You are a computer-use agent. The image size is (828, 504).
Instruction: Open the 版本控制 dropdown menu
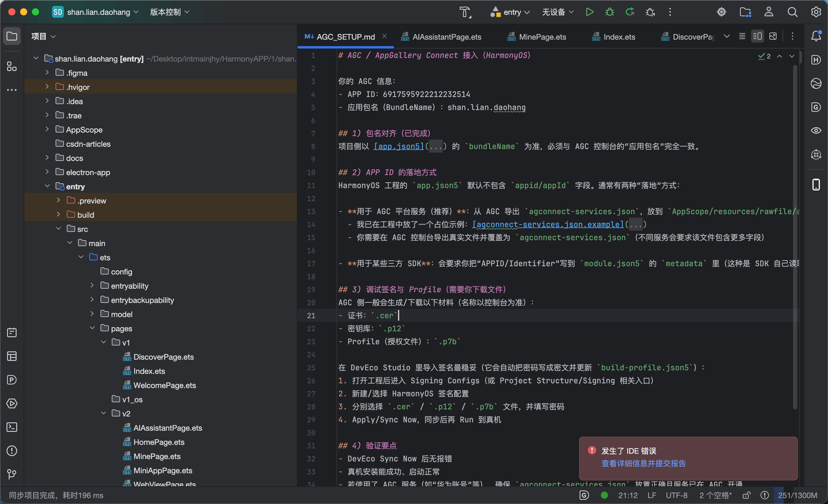[169, 12]
